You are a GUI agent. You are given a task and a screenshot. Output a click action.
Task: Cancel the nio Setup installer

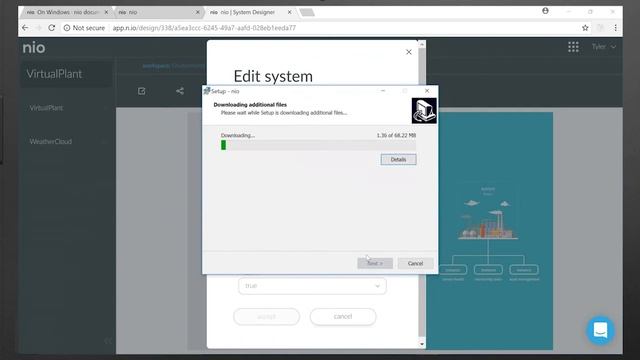click(x=415, y=263)
